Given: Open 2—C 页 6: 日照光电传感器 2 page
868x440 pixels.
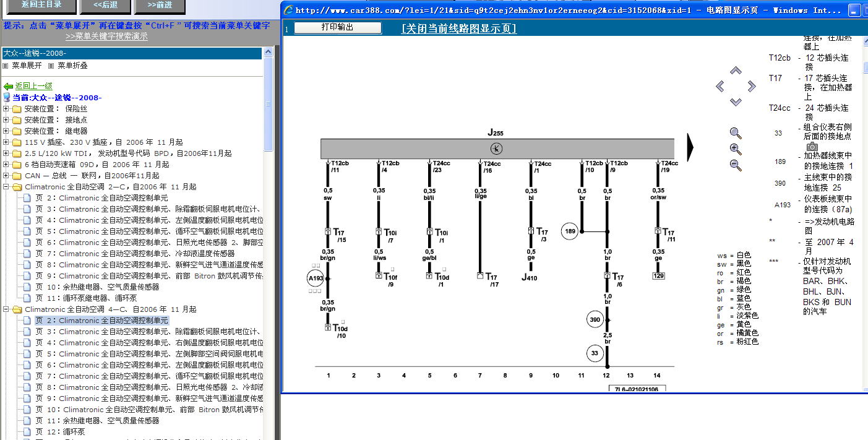Looking at the screenshot, I should pyautogui.click(x=148, y=243).
